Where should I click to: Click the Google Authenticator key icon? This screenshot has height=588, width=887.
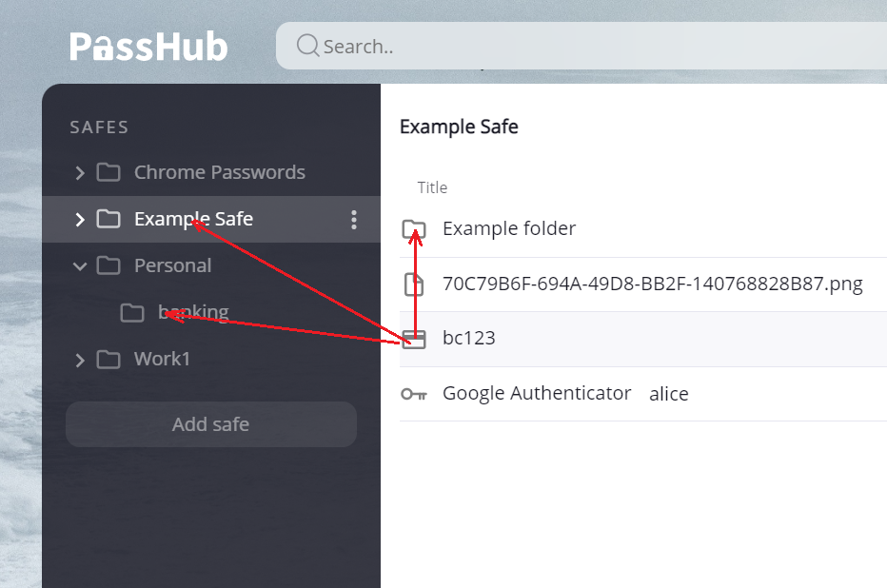click(414, 394)
